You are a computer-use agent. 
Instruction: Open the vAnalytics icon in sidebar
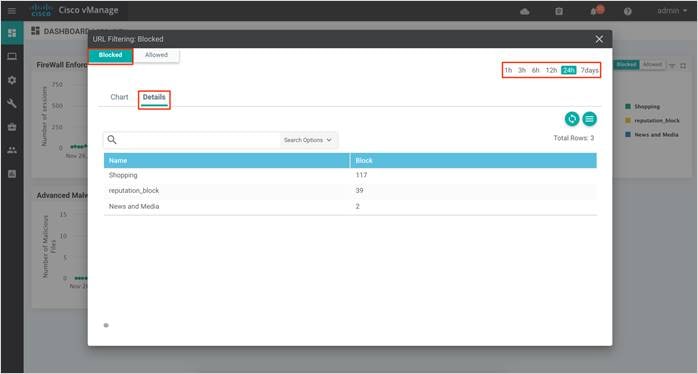[12, 174]
